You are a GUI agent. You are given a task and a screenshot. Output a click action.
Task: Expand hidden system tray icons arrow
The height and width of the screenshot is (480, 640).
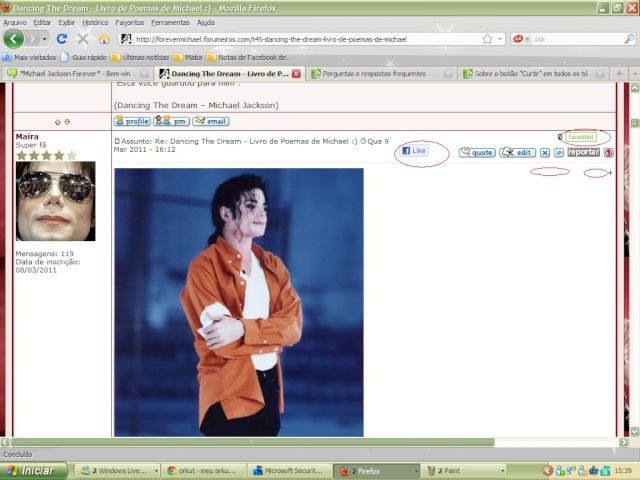coord(548,471)
